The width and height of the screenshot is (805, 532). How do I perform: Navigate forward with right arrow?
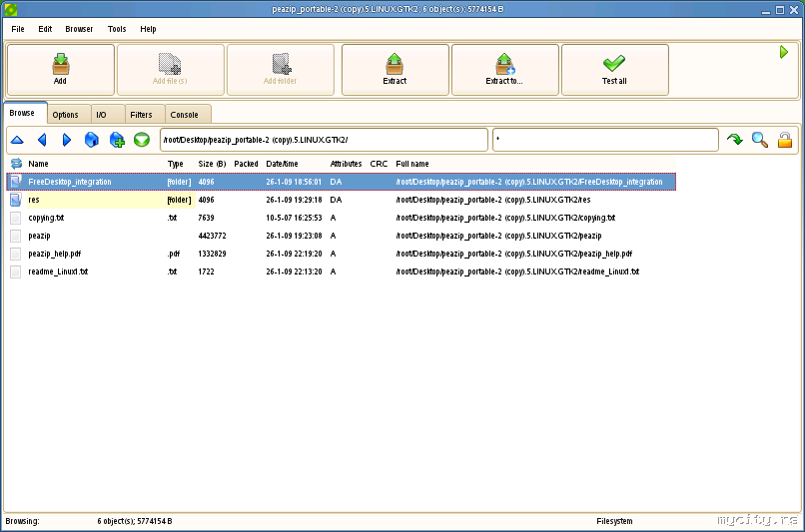click(x=67, y=140)
